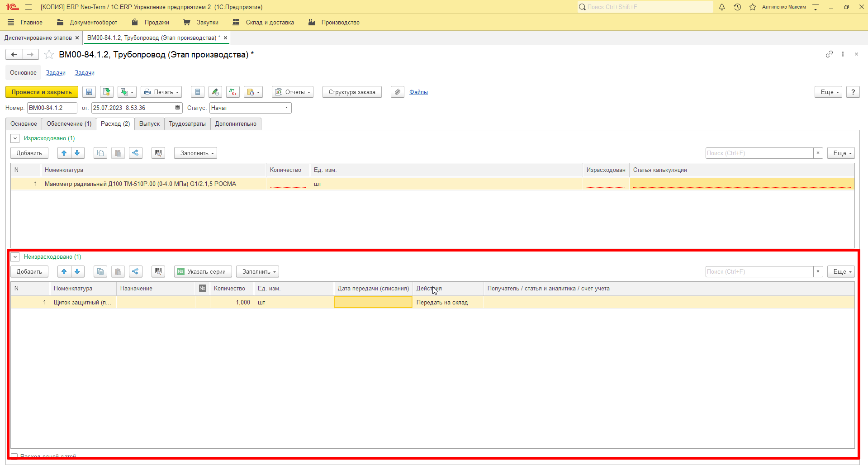Screen dimensions: 868x470
Task: Click the favorites star next to the title
Action: click(x=49, y=55)
